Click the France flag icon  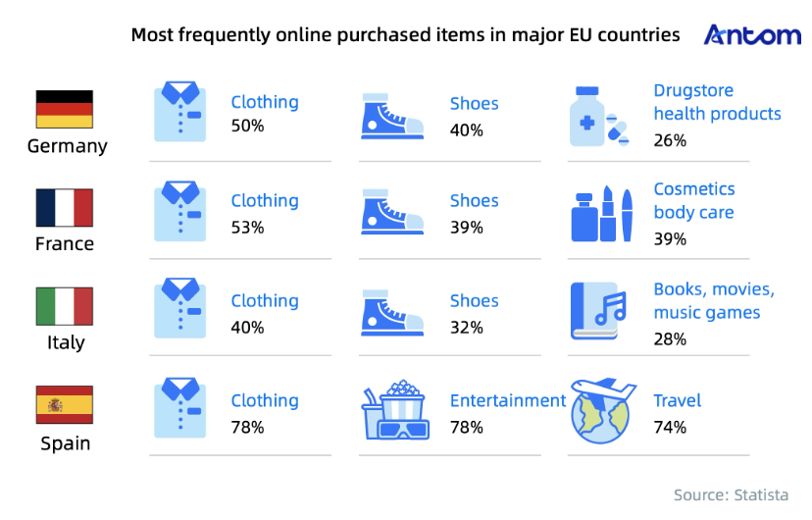[65, 208]
